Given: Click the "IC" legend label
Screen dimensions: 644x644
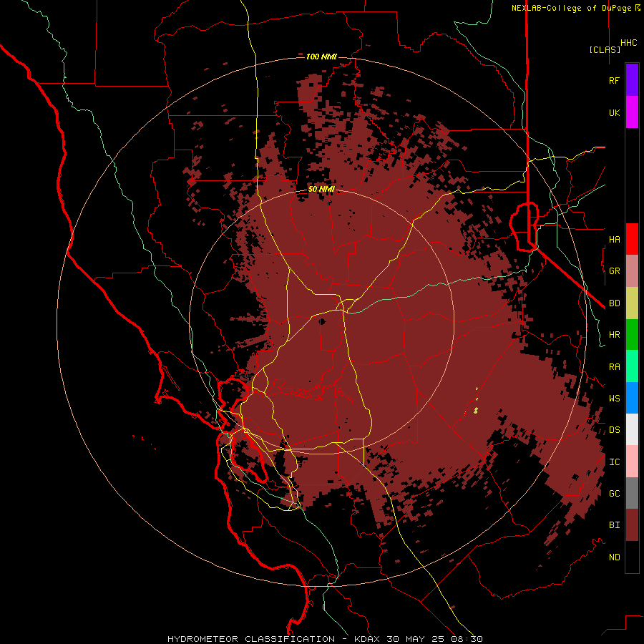Looking at the screenshot, I should click(614, 462).
